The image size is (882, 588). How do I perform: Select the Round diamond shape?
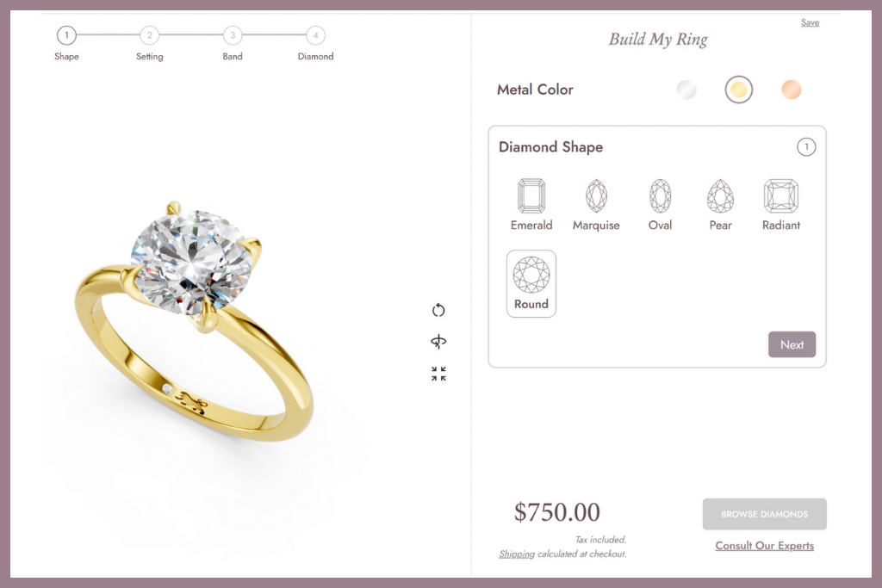(531, 284)
